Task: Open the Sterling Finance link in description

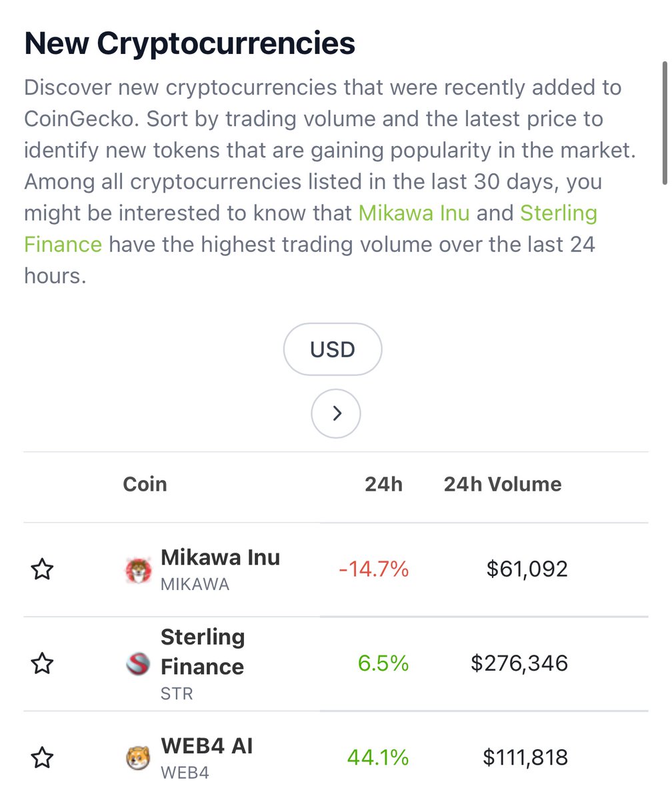Action: pos(311,229)
